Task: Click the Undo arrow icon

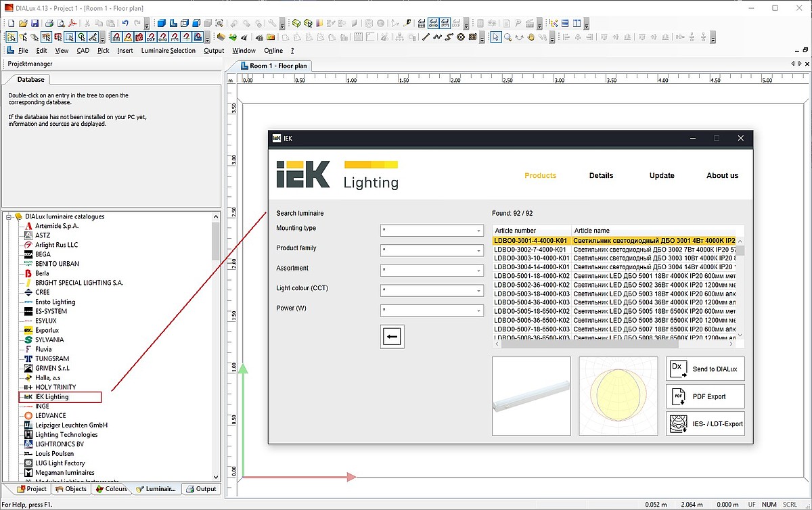Action: click(125, 22)
